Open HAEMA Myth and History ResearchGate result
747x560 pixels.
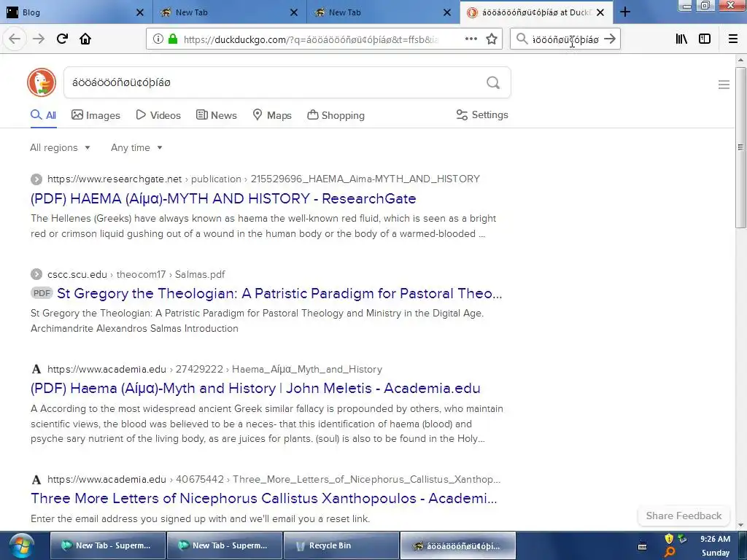(223, 198)
